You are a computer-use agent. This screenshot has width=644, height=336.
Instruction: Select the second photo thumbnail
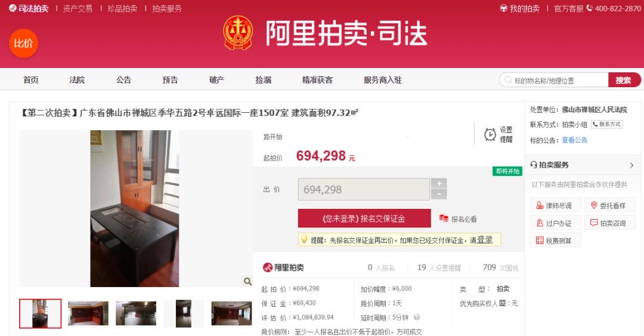click(x=88, y=313)
